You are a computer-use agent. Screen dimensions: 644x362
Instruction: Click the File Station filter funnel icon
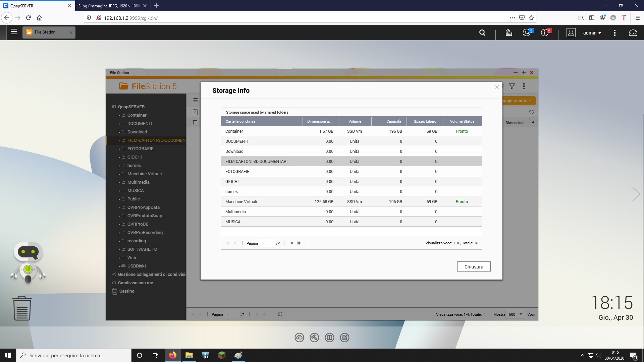(512, 86)
